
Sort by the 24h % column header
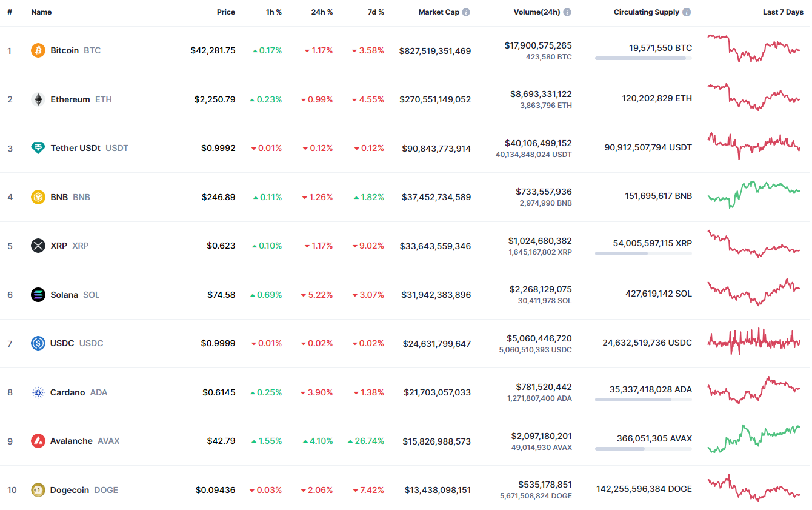point(322,12)
